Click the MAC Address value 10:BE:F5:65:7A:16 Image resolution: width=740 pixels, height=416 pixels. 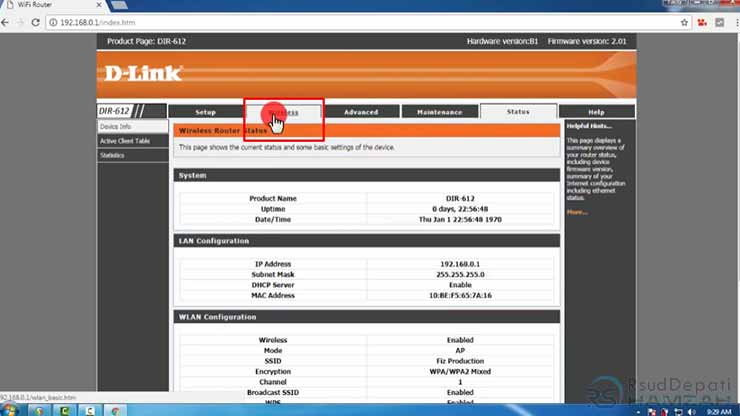460,296
